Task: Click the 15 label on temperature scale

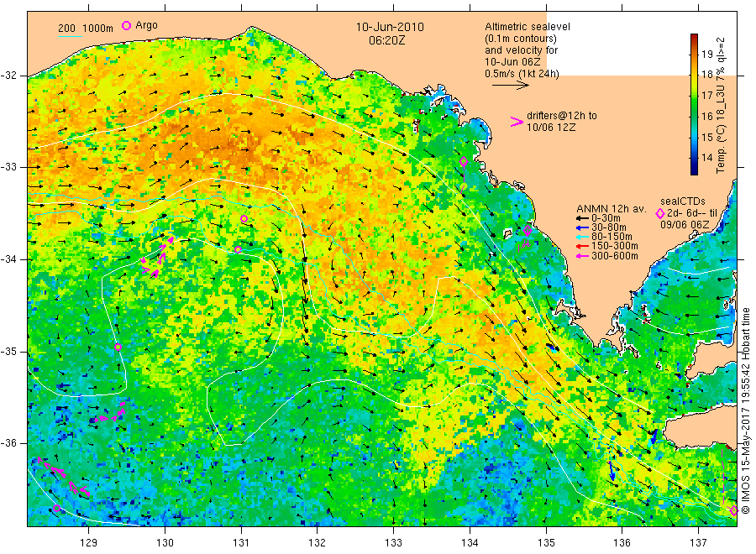Action: [x=706, y=138]
